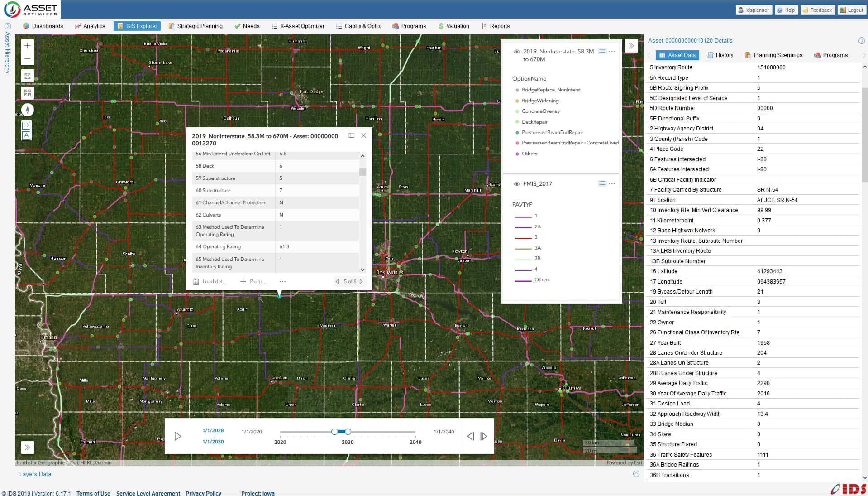Viewport: 868px width, 496px height.
Task: Expand bottom-left map widget panel
Action: (27, 448)
